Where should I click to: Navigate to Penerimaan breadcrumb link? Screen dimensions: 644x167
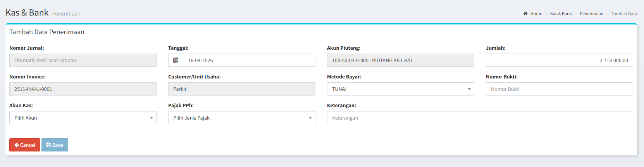[591, 14]
